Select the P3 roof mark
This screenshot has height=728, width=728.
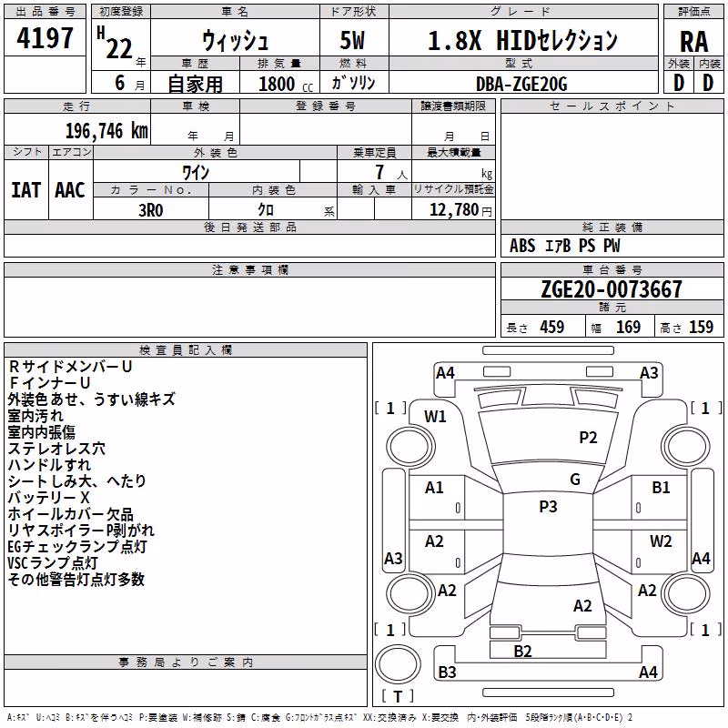click(549, 507)
